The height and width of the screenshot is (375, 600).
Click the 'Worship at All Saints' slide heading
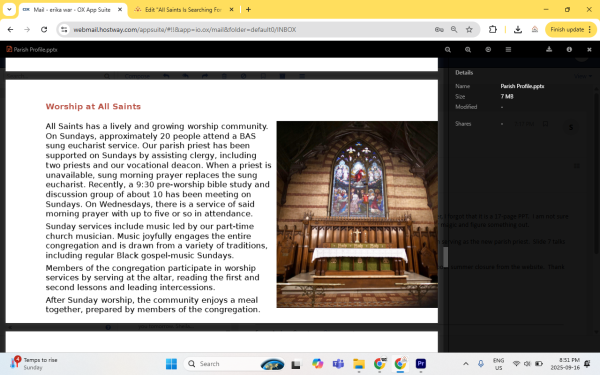[x=93, y=106]
